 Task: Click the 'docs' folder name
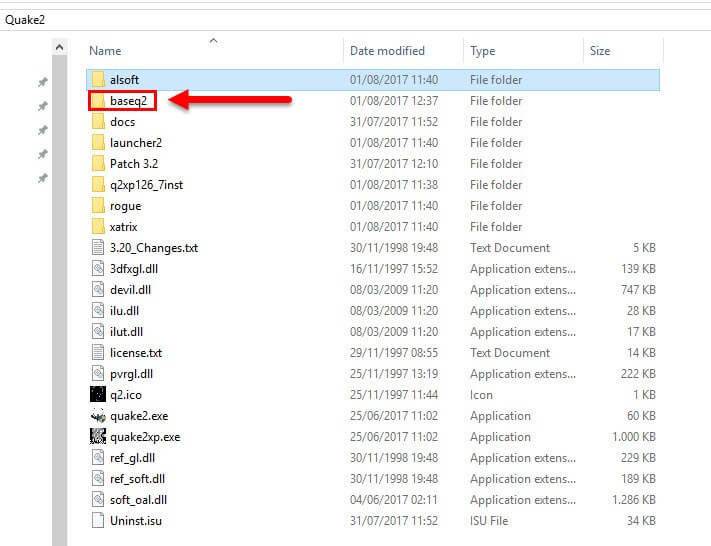coord(122,122)
